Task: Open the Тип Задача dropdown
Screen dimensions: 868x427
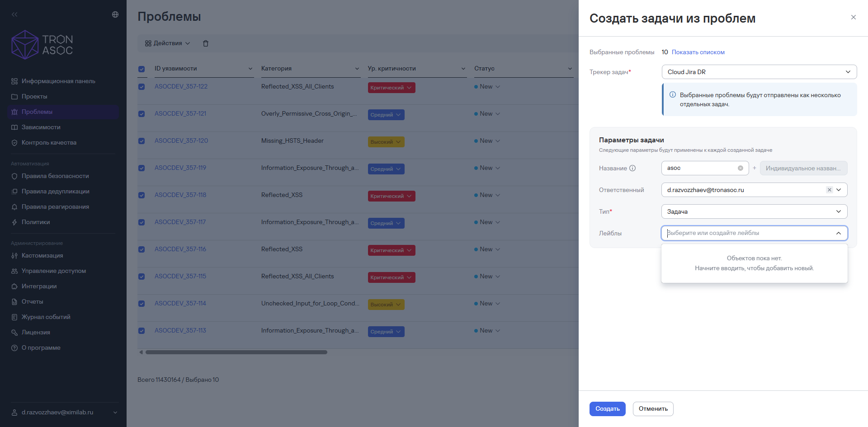Action: click(754, 211)
